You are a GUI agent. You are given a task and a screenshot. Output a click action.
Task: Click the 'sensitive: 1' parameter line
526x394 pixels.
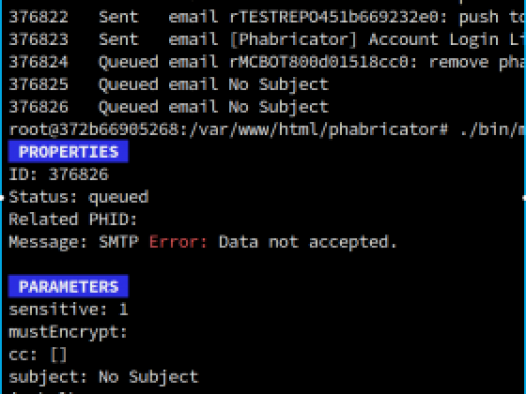(68, 309)
